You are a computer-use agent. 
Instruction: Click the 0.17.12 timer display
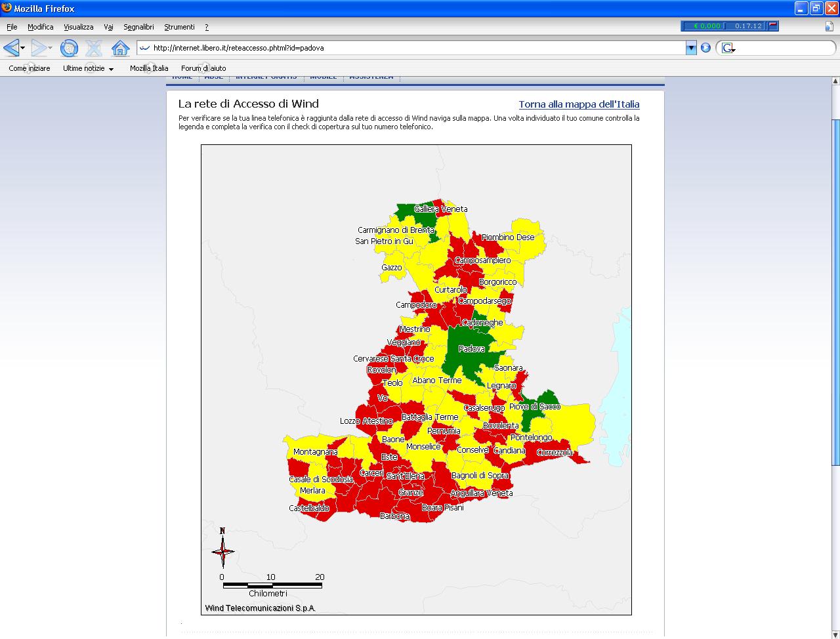tap(747, 26)
